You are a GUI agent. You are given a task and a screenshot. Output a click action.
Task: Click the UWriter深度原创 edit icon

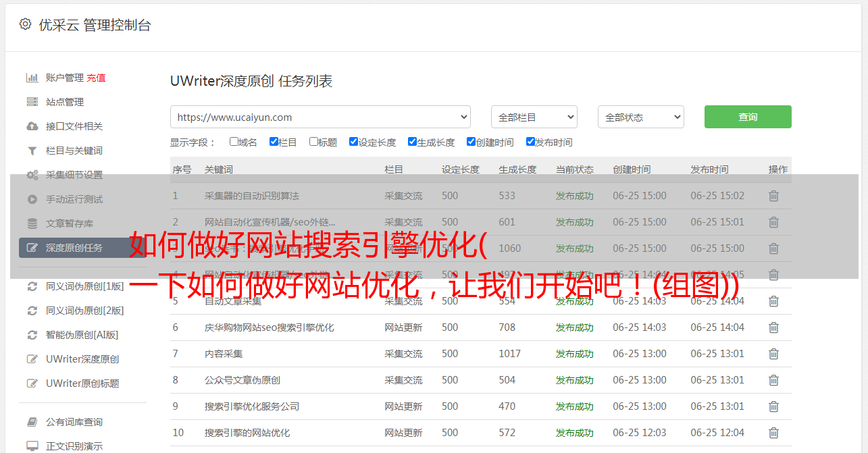click(32, 359)
